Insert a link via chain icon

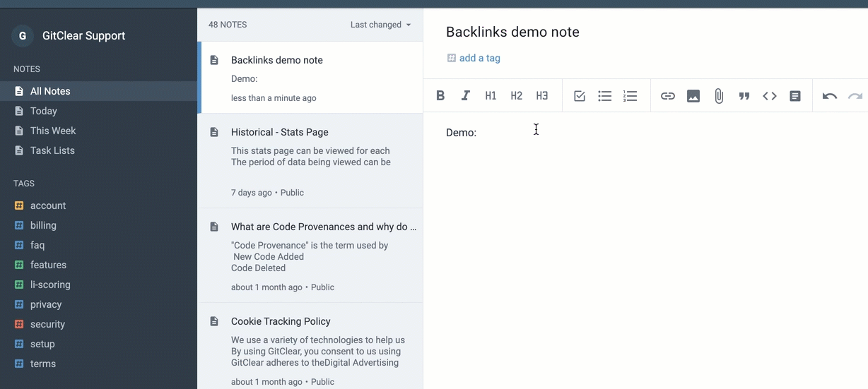coord(668,96)
